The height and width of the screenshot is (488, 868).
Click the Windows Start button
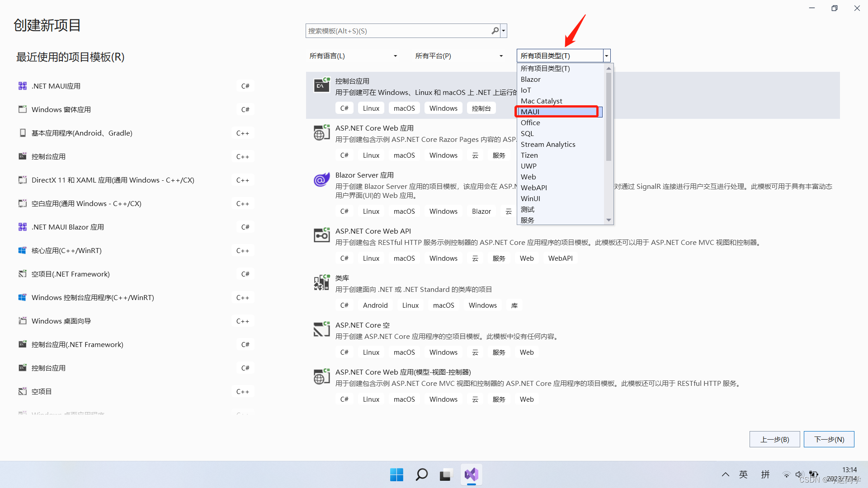[x=396, y=474]
